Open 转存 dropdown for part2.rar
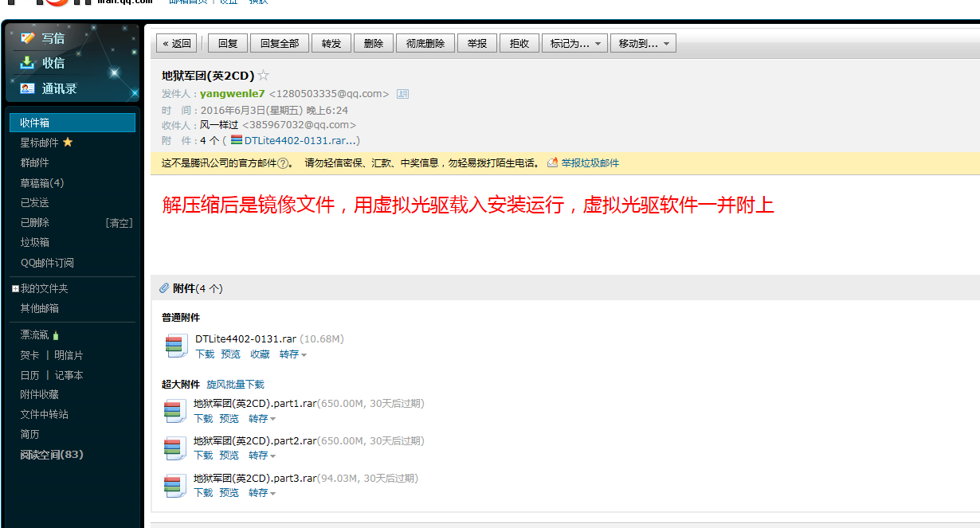Viewport: 980px width, 528px height. pos(261,456)
